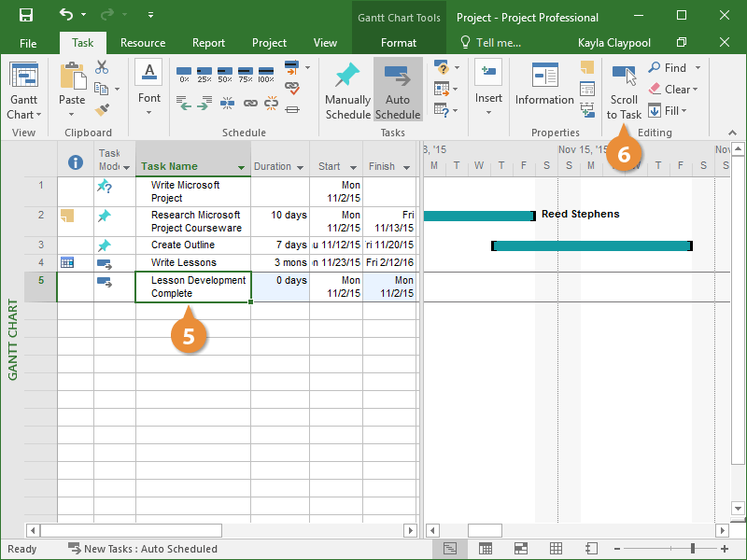This screenshot has width=747, height=560.
Task: Toggle Manually Schedule mode
Action: tap(347, 91)
